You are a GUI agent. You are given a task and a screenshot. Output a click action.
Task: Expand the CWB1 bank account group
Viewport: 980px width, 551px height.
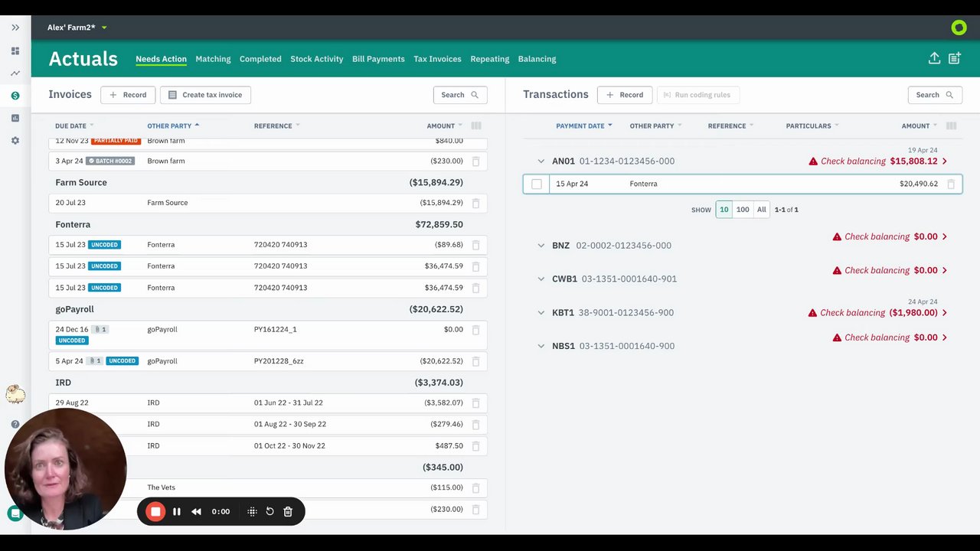point(541,279)
